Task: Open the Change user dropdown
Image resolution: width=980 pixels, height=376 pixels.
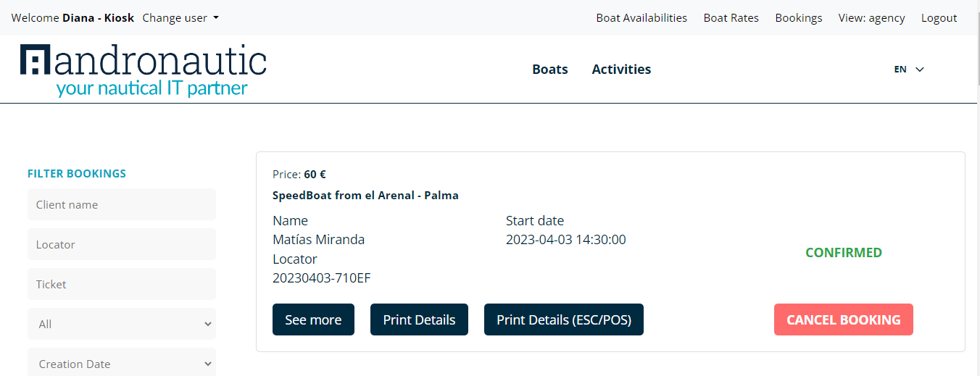Action: [x=180, y=18]
